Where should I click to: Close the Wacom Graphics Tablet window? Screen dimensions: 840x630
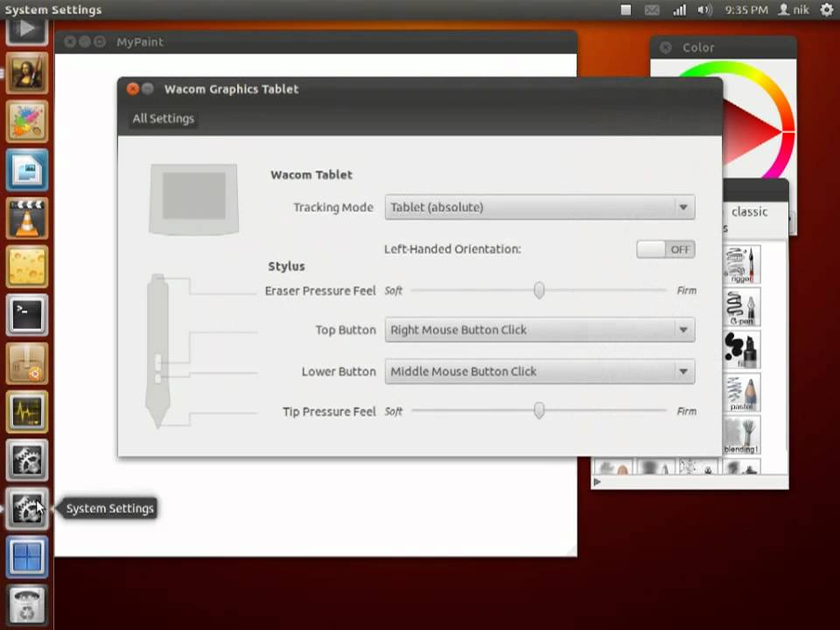click(x=133, y=89)
